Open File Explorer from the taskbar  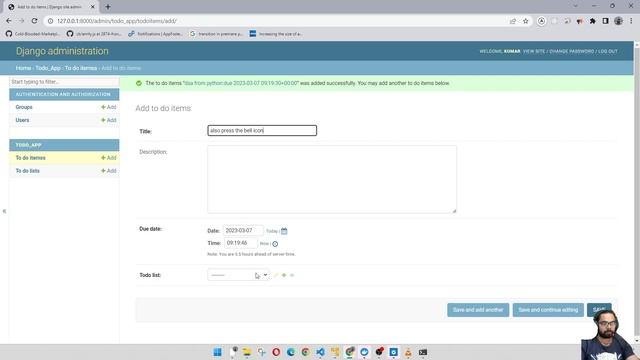(247, 352)
